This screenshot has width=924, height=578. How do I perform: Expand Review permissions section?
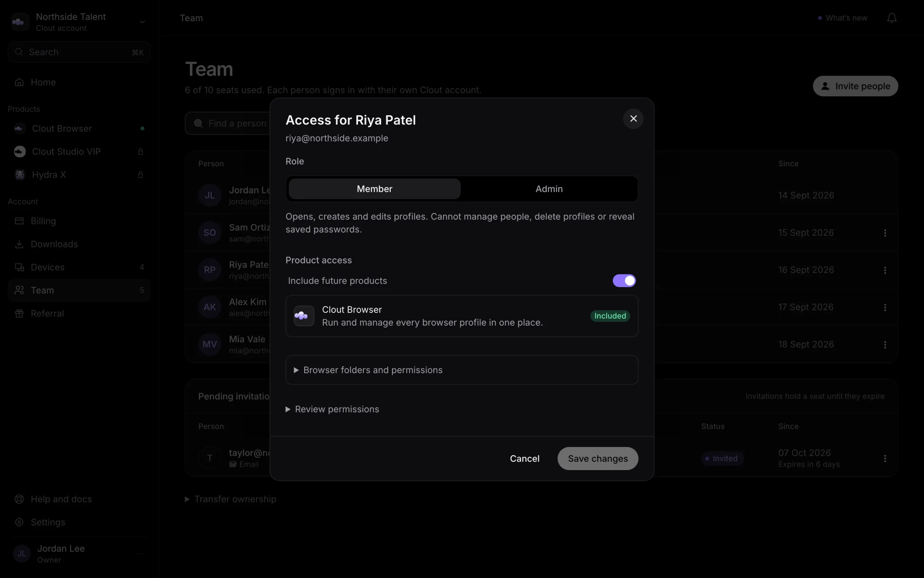[x=332, y=409]
